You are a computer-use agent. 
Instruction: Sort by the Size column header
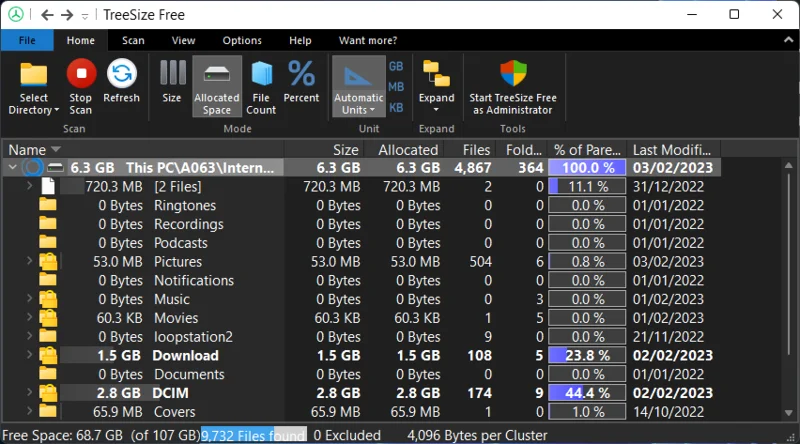pyautogui.click(x=323, y=150)
